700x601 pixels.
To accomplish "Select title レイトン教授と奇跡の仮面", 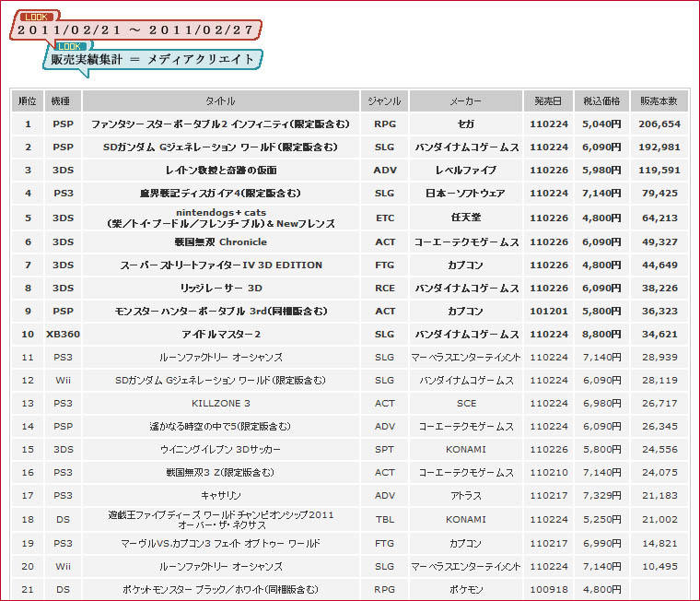I will [x=220, y=171].
